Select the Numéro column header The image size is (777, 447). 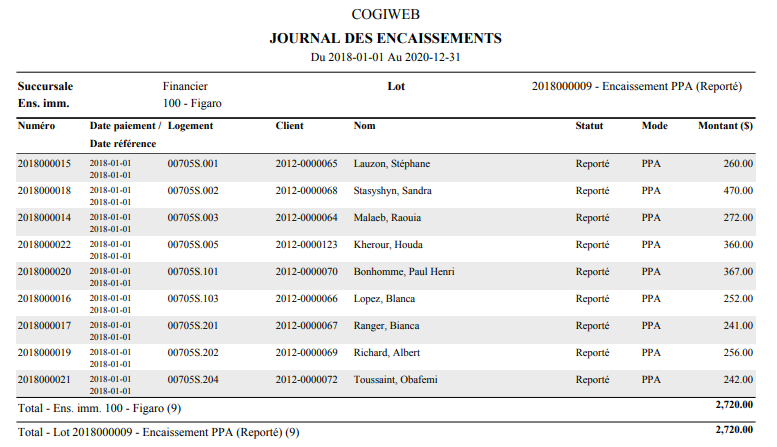tap(36, 127)
